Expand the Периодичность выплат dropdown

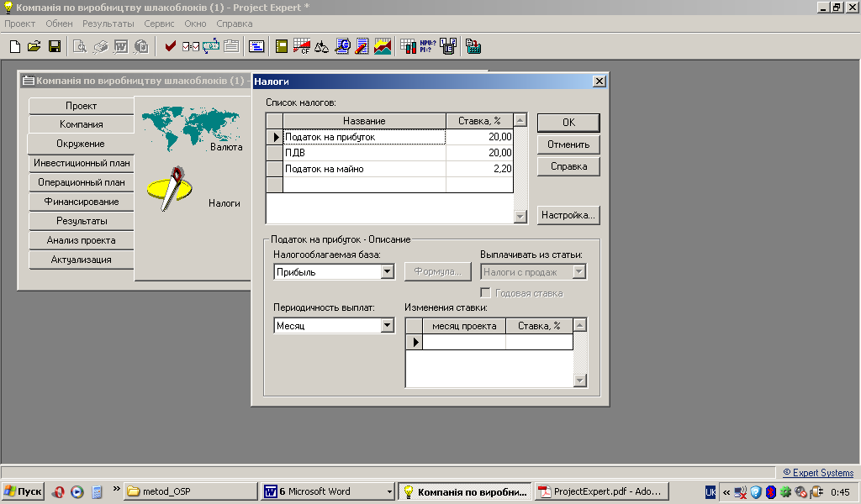click(388, 325)
